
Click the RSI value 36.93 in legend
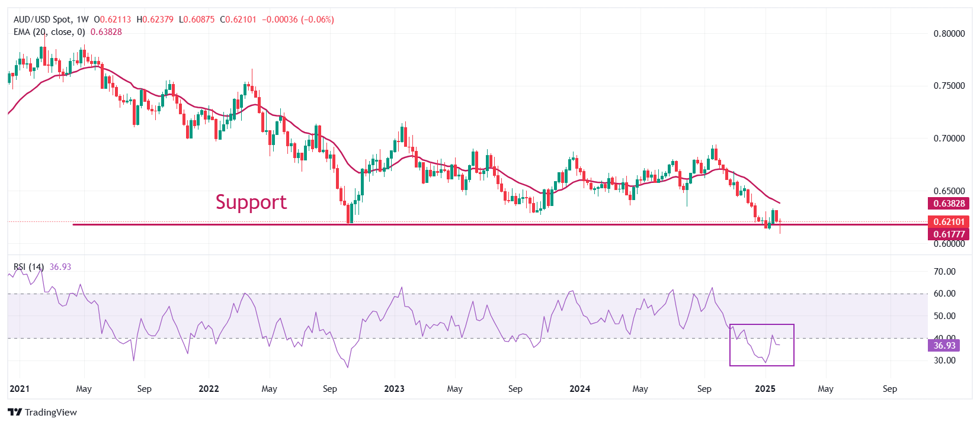tap(60, 267)
